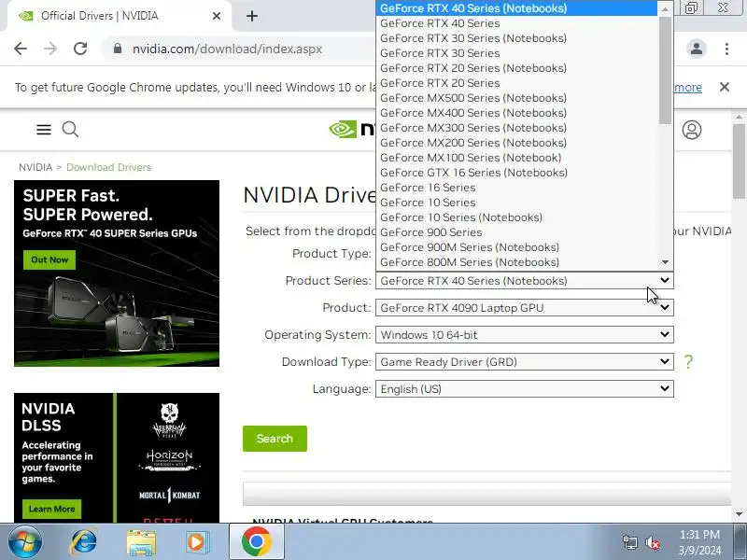The height and width of the screenshot is (560, 747).
Task: Open the Download Type dropdown
Action: (524, 362)
